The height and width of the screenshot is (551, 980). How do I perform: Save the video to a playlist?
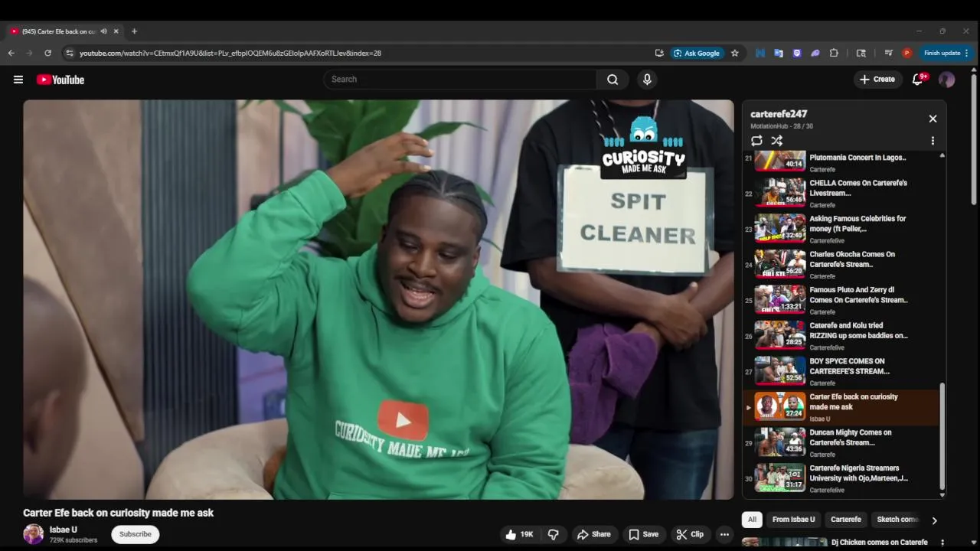[x=644, y=534]
